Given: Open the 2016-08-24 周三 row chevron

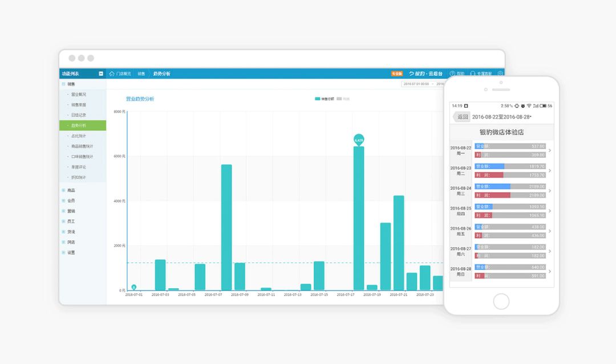Looking at the screenshot, I should point(550,191).
